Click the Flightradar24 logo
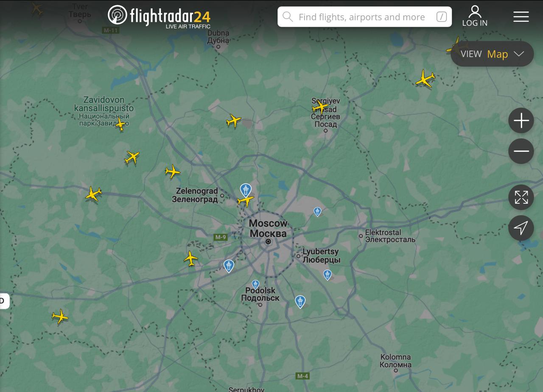Image resolution: width=543 pixels, height=392 pixels. (x=159, y=17)
